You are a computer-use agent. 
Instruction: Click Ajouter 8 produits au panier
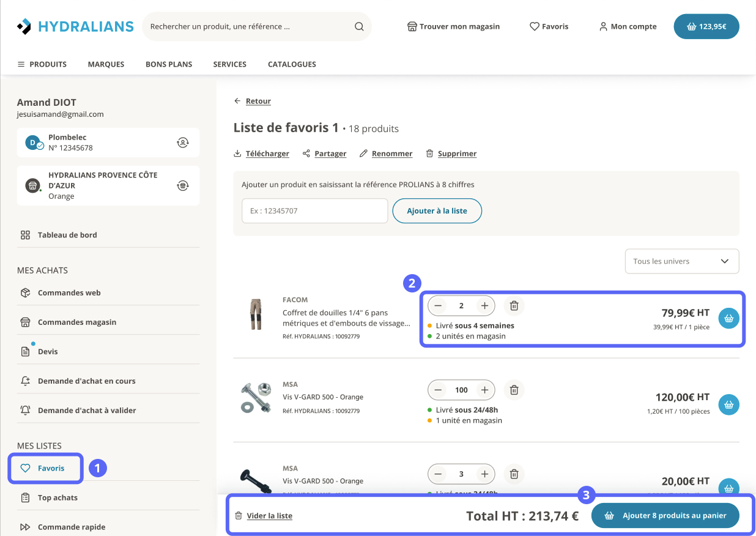point(665,516)
